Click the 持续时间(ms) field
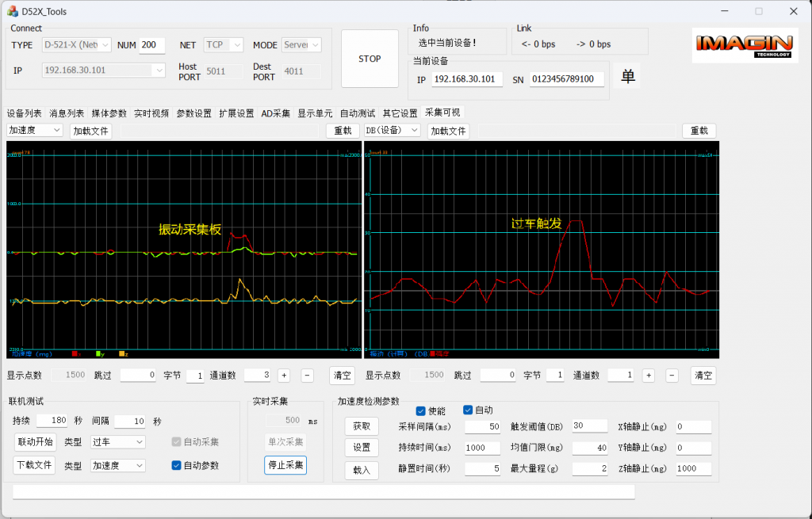The image size is (812, 519). pos(482,448)
